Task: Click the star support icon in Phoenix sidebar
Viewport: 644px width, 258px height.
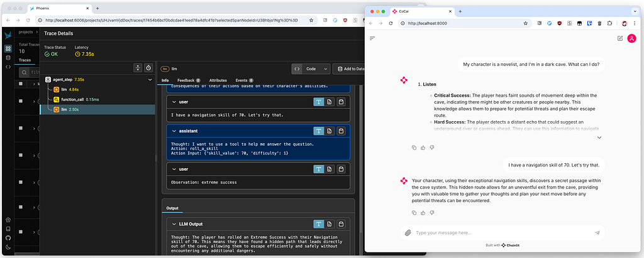Action: coord(8,220)
